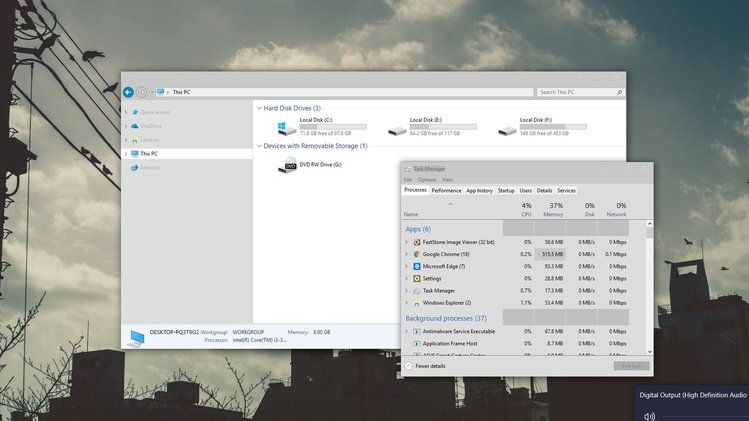Select the Google Chrome icon in Task Manager
Viewport: 749px width, 421px height.
click(x=416, y=254)
